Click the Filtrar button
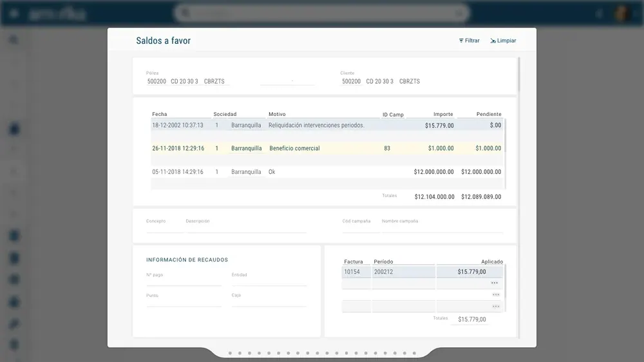Image resolution: width=644 pixels, height=362 pixels. pos(469,41)
